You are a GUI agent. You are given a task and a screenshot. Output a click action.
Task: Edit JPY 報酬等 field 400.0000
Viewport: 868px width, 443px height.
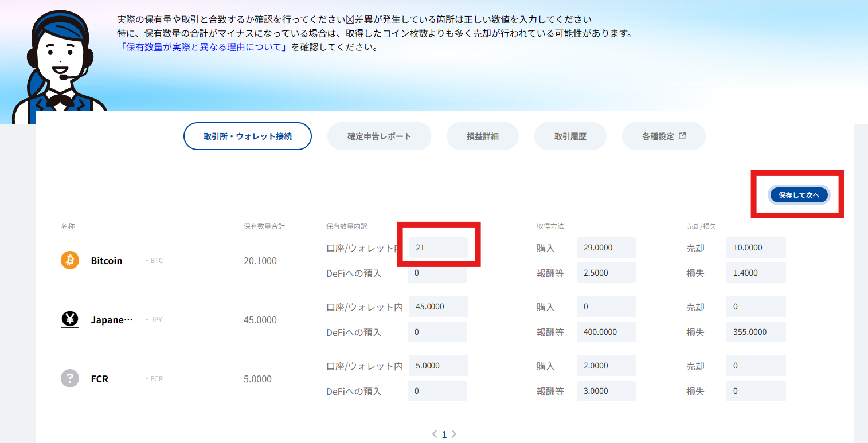coord(607,332)
